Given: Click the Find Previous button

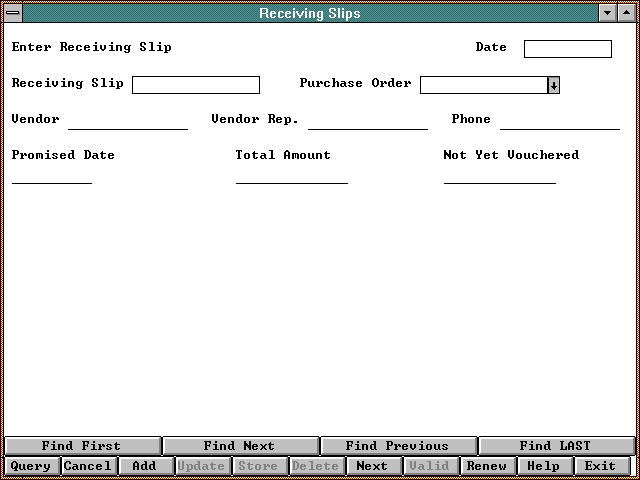Looking at the screenshot, I should click(397, 446).
